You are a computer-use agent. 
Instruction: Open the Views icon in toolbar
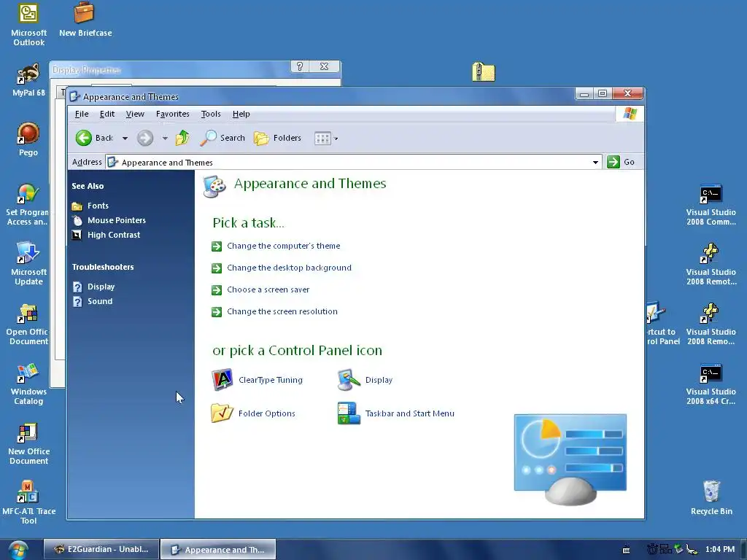tap(322, 139)
